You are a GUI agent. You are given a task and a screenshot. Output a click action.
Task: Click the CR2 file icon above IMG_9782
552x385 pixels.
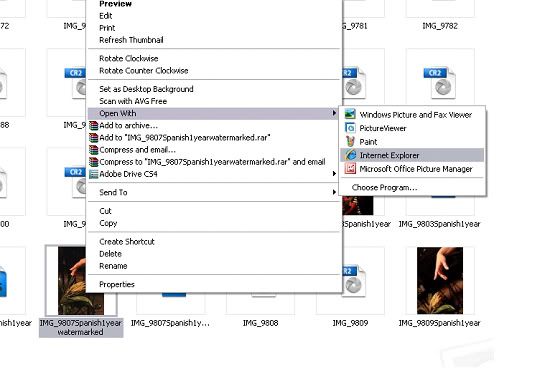[440, 83]
